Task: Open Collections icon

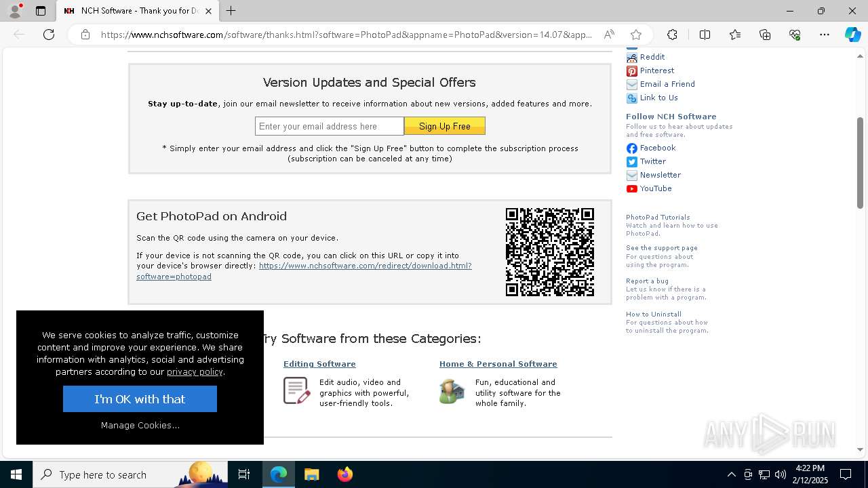Action: point(765,35)
